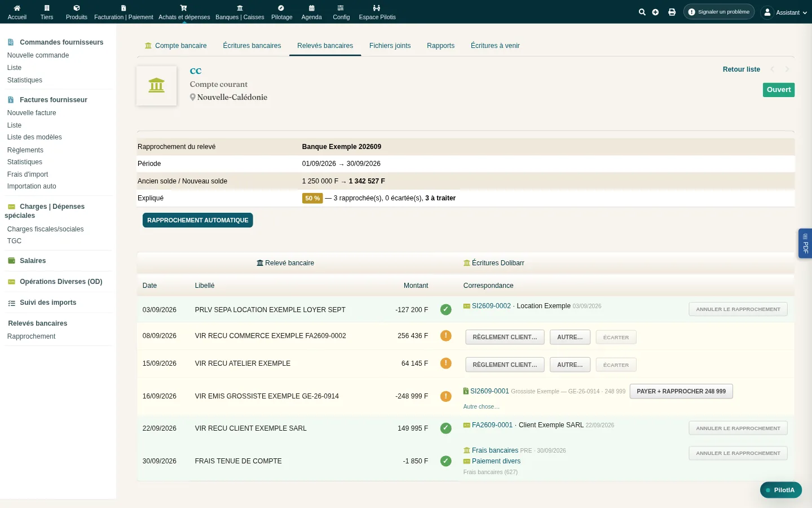Open the search magnifier icon
The width and height of the screenshot is (812, 508).
coord(642,12)
